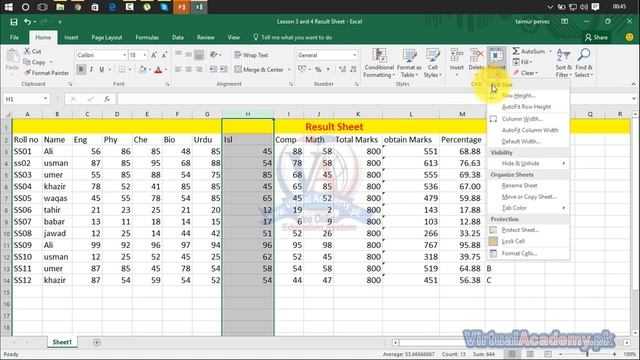Image resolution: width=640 pixels, height=360 pixels.
Task: Click the Save icon in the quick access toolbar
Action: pos(14,22)
